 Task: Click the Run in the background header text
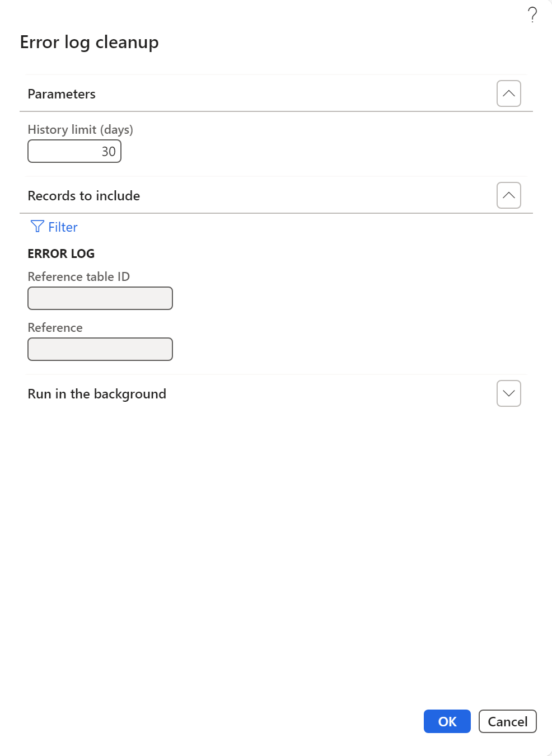[97, 394]
